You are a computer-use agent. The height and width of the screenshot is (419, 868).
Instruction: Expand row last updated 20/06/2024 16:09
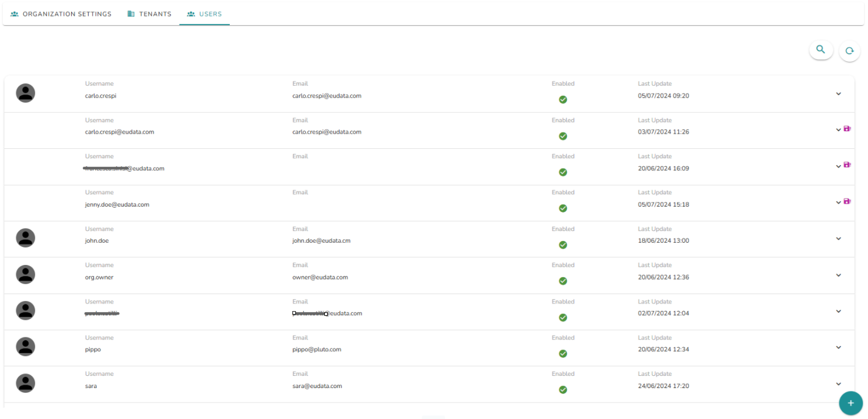838,166
